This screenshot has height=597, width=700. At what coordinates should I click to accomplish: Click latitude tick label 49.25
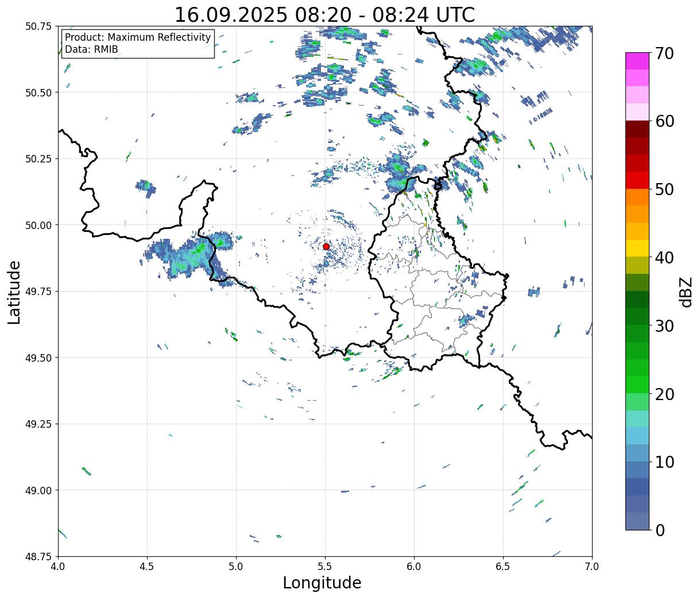tap(38, 424)
